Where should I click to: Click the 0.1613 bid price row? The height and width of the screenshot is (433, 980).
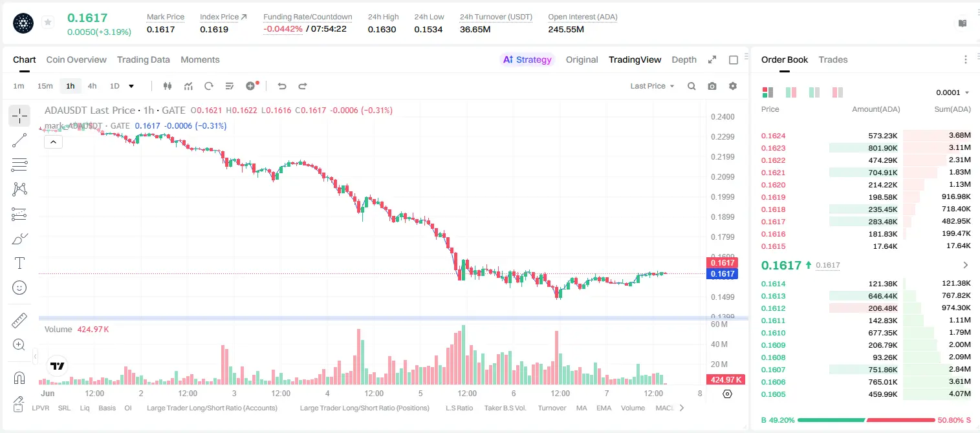866,296
